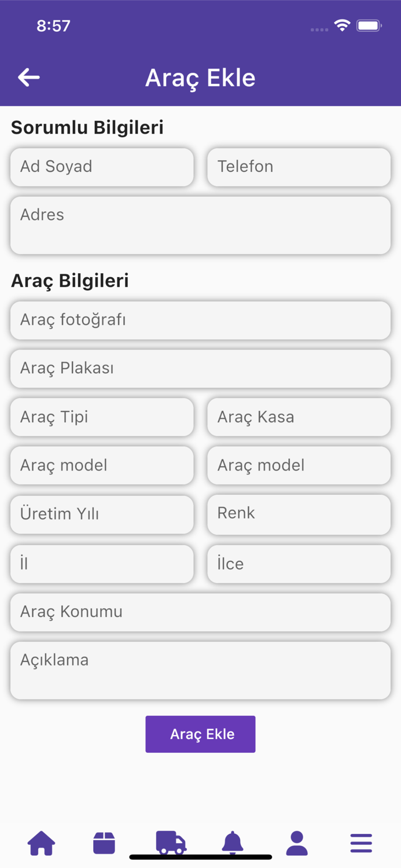
Task: Open the profile icon in bottom bar
Action: pyautogui.click(x=296, y=843)
